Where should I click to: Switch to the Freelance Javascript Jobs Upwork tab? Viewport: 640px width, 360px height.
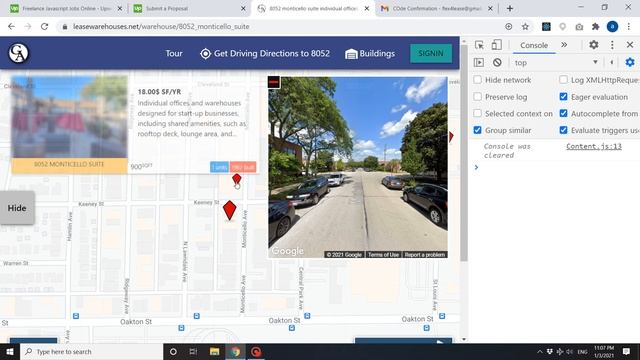coord(65,8)
